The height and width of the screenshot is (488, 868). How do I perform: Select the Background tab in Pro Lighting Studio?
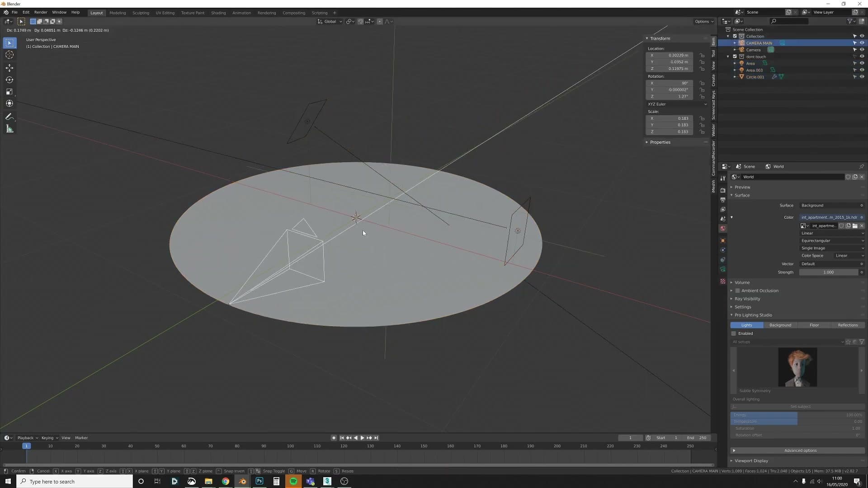(780, 325)
